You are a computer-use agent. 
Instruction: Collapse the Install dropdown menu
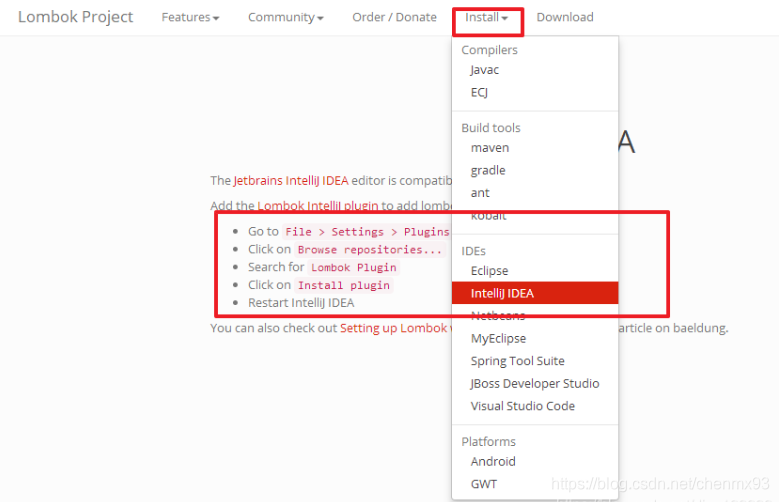(486, 17)
